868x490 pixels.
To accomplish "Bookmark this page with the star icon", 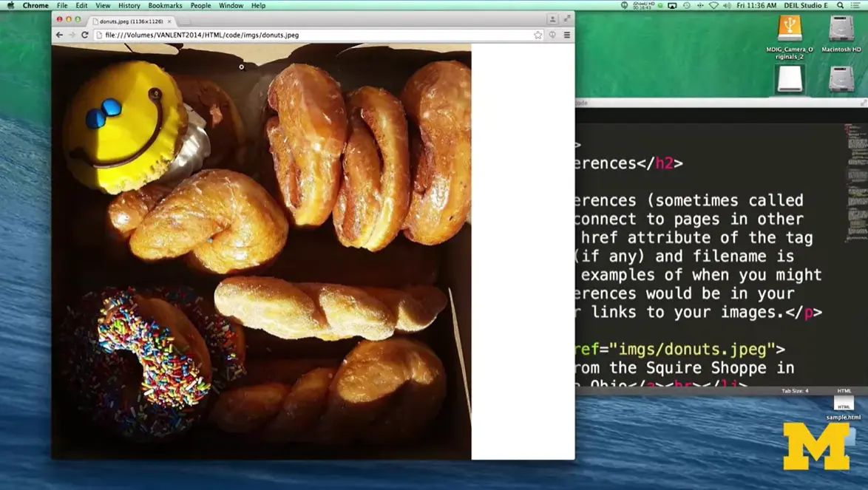I will pyautogui.click(x=538, y=35).
